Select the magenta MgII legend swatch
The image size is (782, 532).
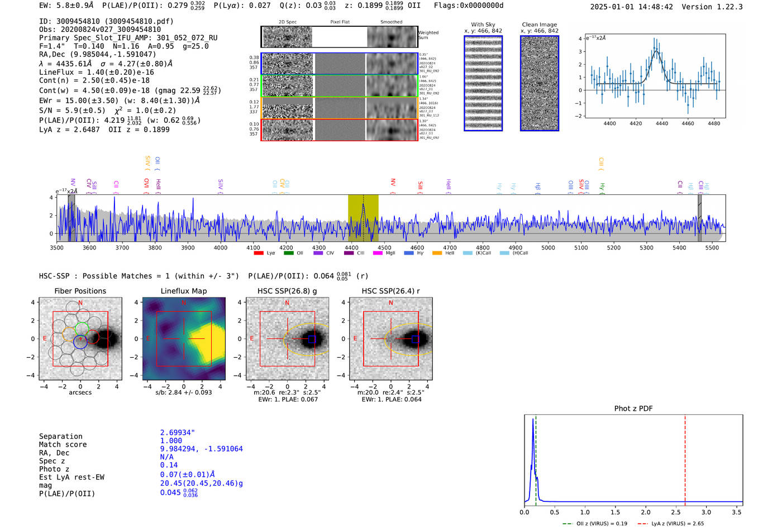[x=377, y=253]
